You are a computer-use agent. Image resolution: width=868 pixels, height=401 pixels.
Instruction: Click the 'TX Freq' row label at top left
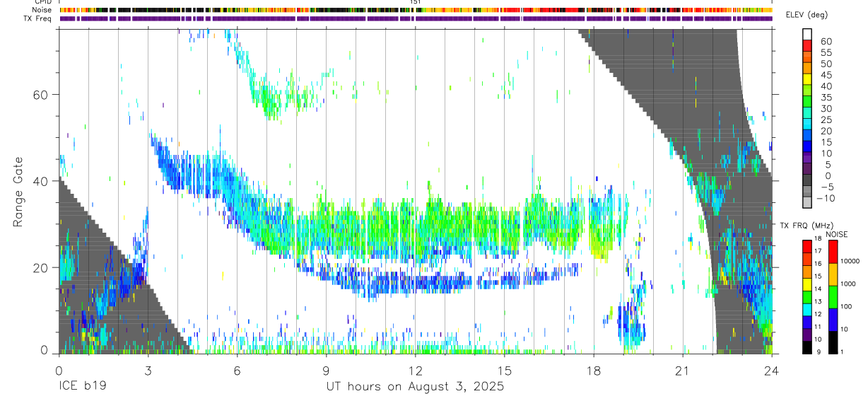pos(38,18)
